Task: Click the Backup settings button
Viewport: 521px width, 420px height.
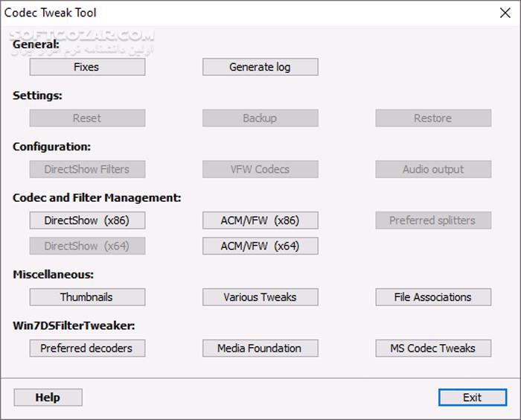Action: click(260, 118)
